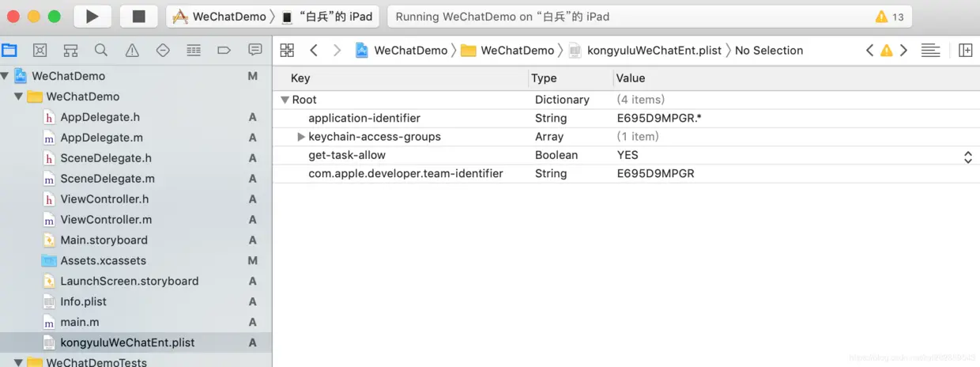980x367 pixels.
Task: Run the WeChatDemo build with Play button
Action: coord(92,16)
